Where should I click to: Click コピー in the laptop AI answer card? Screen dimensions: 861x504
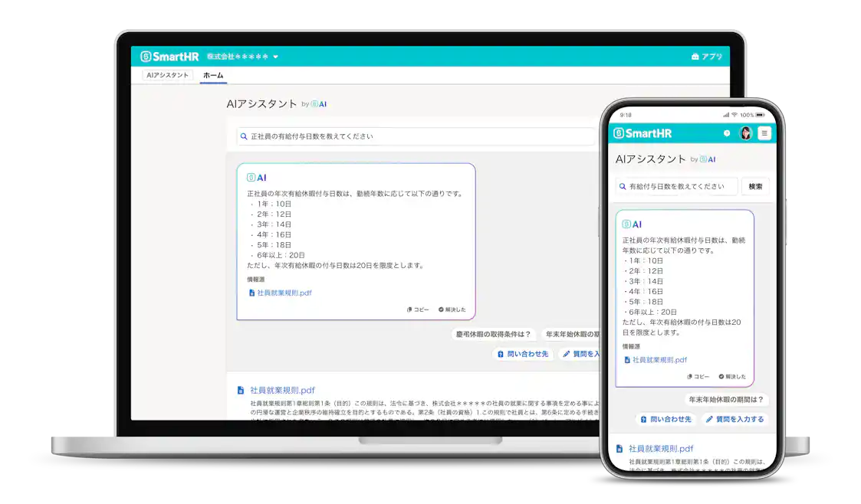418,309
